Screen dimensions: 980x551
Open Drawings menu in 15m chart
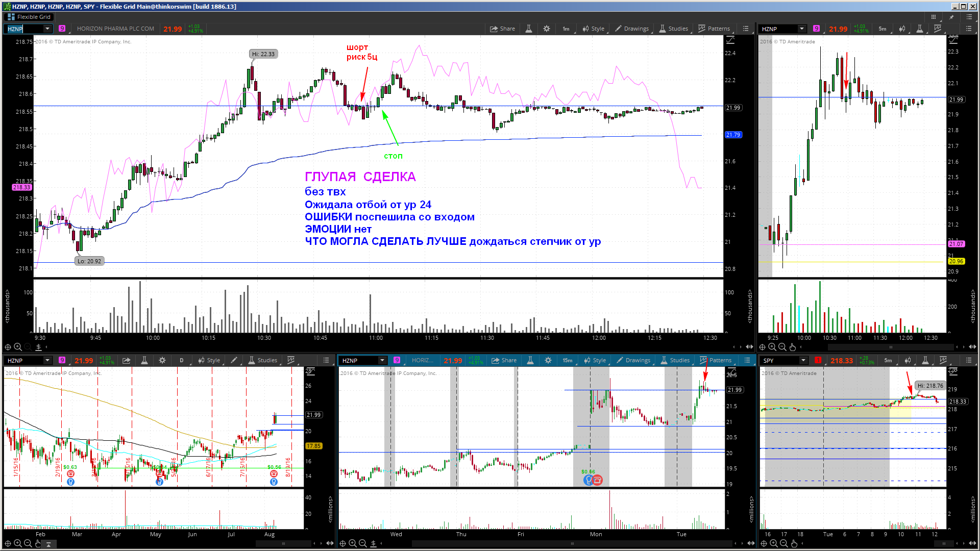[633, 360]
